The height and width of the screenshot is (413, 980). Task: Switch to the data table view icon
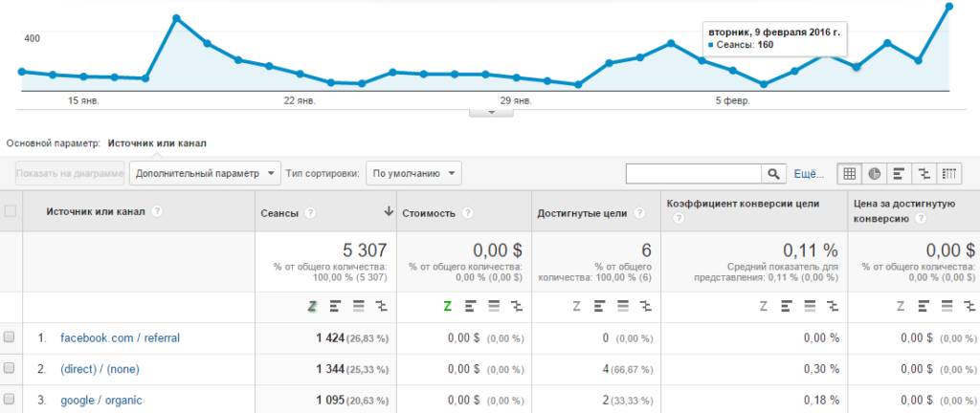[x=849, y=174]
